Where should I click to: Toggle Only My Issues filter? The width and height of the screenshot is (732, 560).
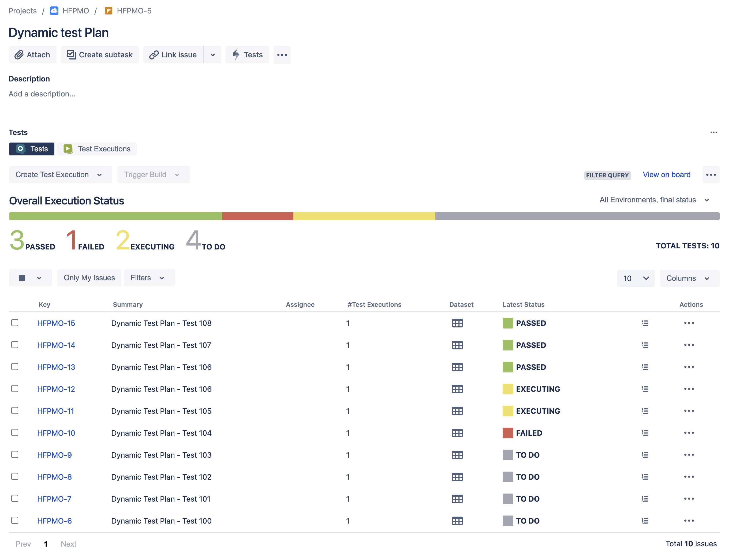click(x=89, y=278)
